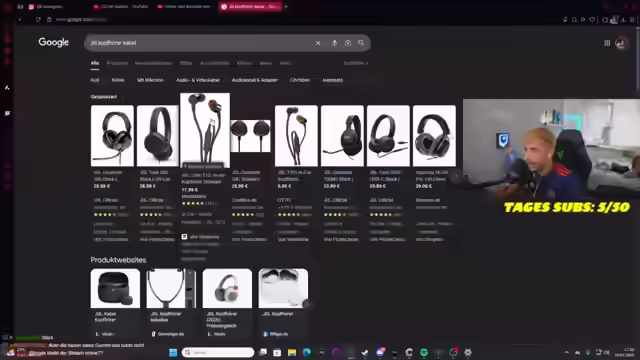Image resolution: width=640 pixels, height=360 pixels.
Task: Expand system tray hidden icons chevron
Action: pos(567,352)
